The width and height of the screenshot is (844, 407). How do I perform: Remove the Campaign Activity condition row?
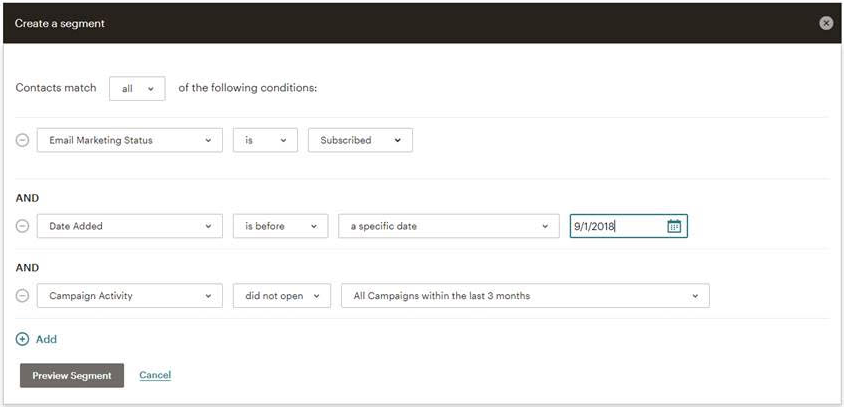coord(22,296)
